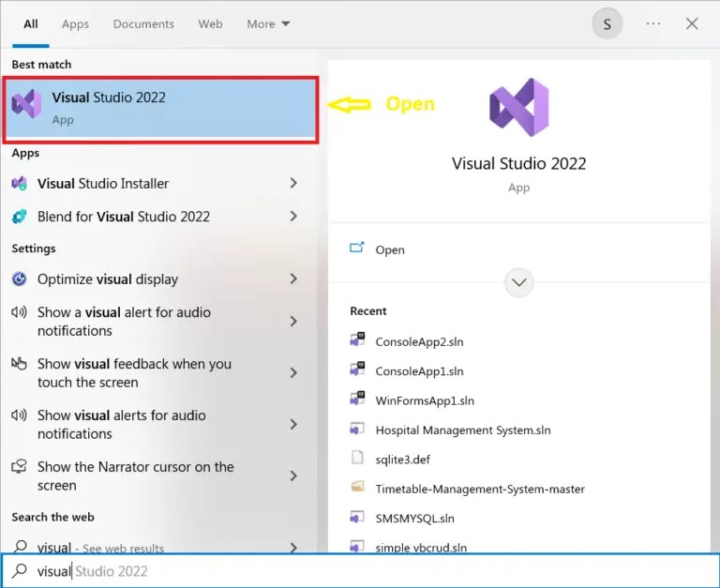Expand Show visual feedback touch arrow
Screen dimensions: 720x588
click(x=293, y=372)
